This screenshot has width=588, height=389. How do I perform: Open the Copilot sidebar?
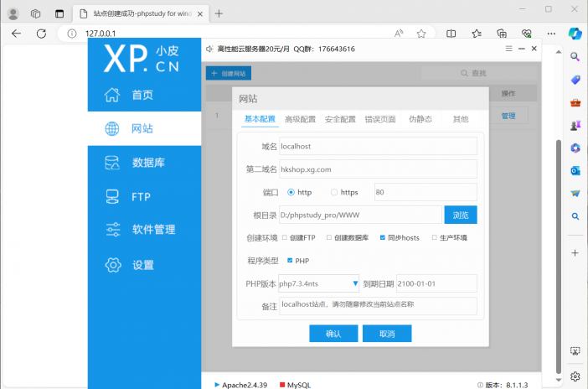click(x=575, y=34)
